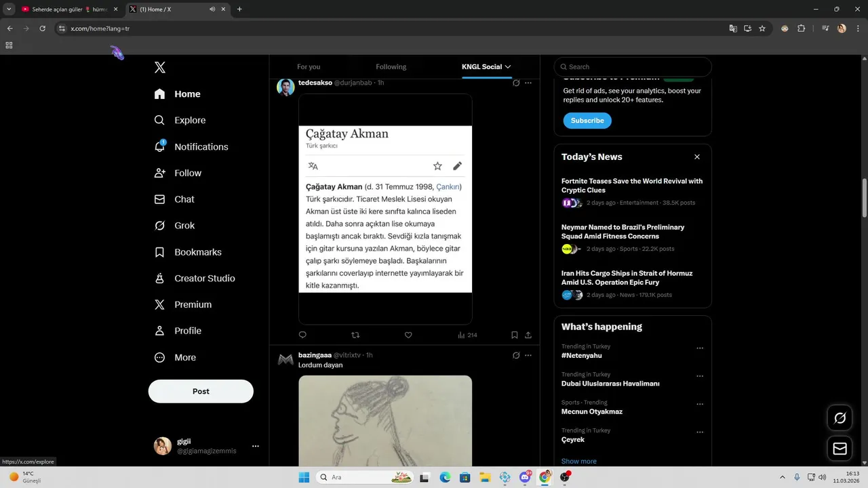Open Chat from the sidebar
The width and height of the screenshot is (868, 488).
coord(174,199)
